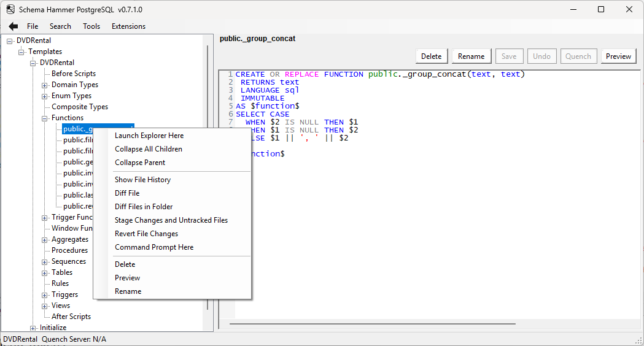The height and width of the screenshot is (346, 644).
Task: Select the Window Functions tree item
Action: click(72, 228)
